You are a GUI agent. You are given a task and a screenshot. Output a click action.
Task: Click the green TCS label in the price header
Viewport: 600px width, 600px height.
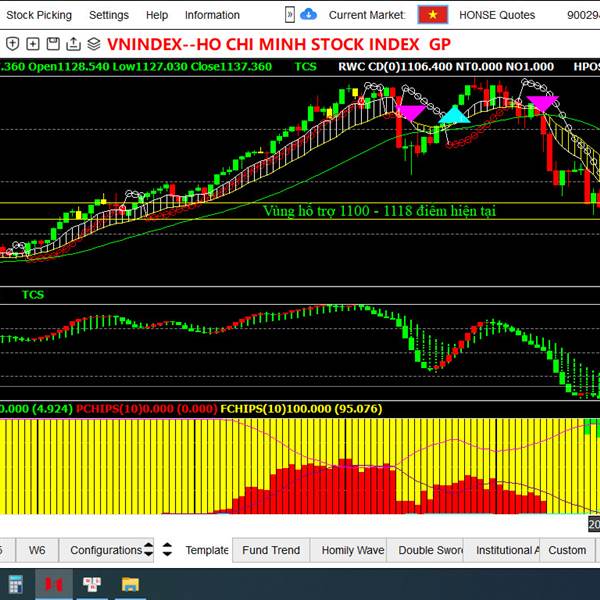click(306, 67)
